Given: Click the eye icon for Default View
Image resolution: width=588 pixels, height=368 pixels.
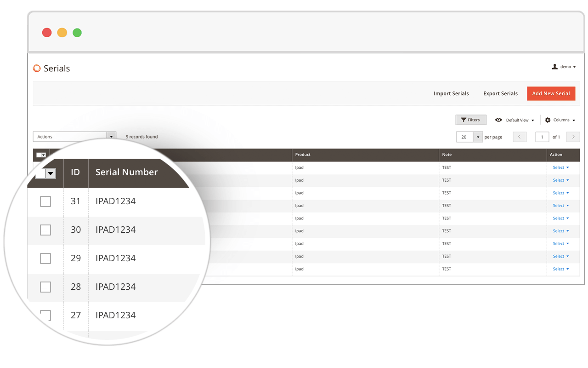Looking at the screenshot, I should [498, 120].
